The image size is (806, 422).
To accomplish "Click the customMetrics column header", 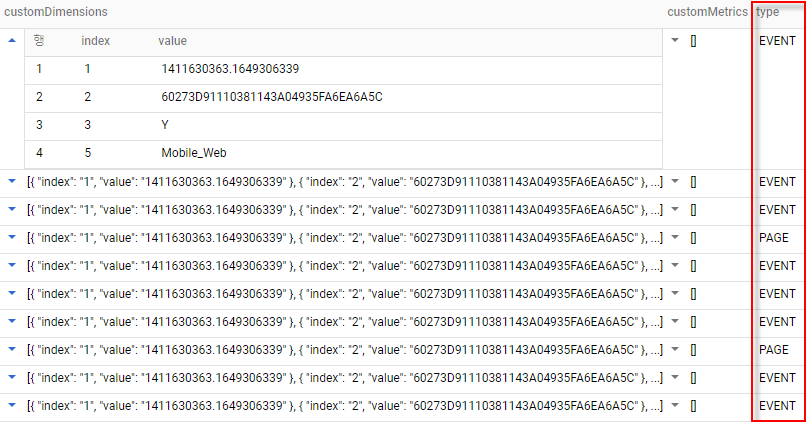I will (x=707, y=12).
